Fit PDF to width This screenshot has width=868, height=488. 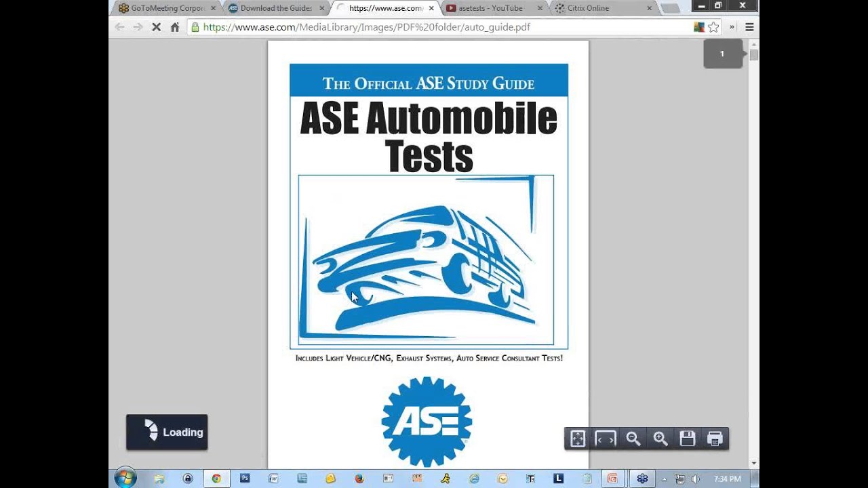[x=606, y=439]
